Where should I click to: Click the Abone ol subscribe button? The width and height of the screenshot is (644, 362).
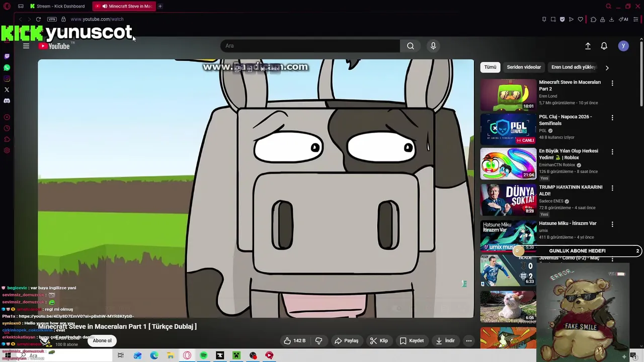point(102,340)
